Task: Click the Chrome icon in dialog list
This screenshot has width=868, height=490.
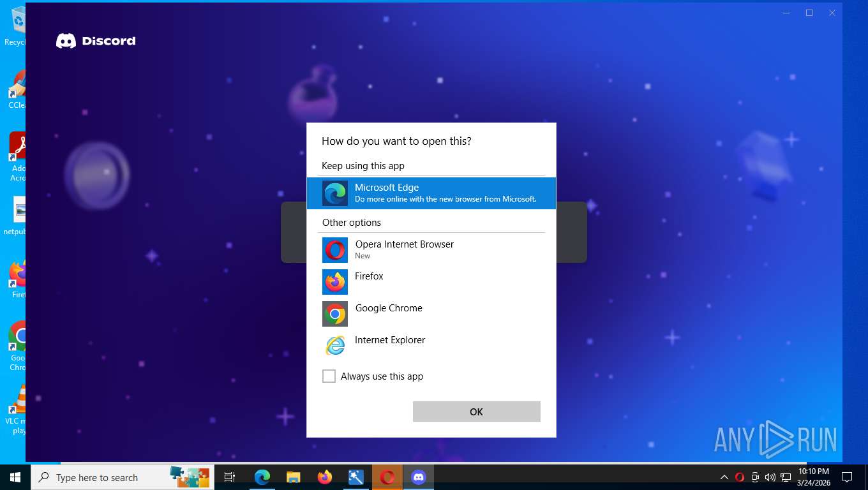Action: (x=334, y=314)
